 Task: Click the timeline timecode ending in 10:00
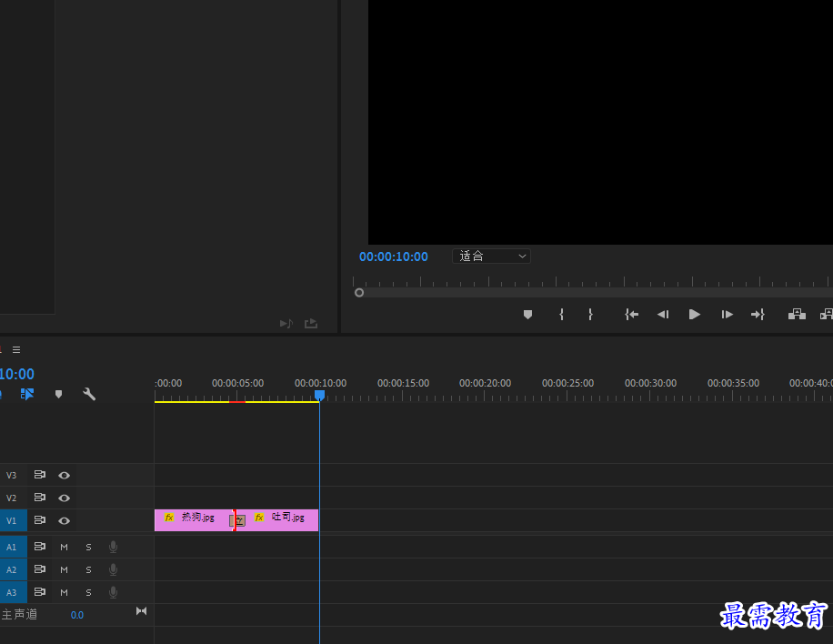tap(16, 374)
